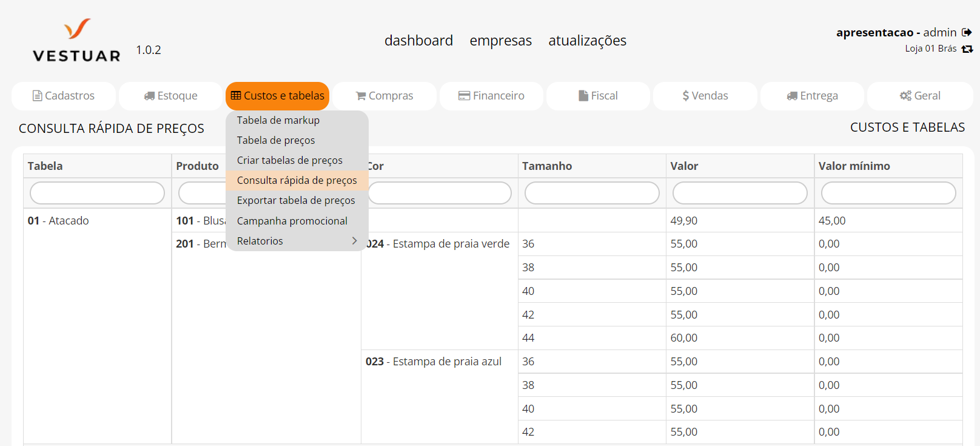This screenshot has height=446, width=980.
Task: Sort by the Tamanho column header
Action: 592,166
